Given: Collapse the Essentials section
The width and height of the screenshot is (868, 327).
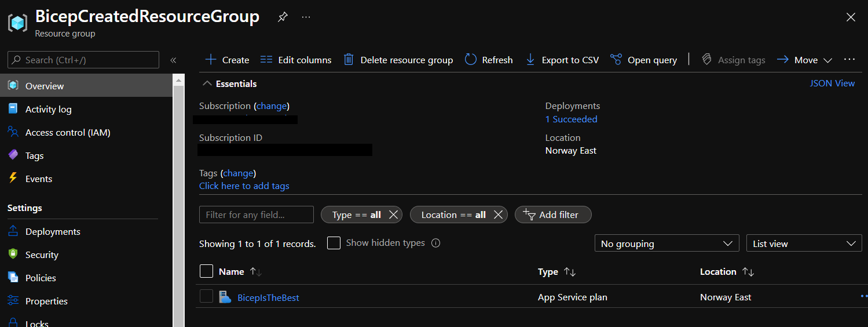Looking at the screenshot, I should click(x=207, y=84).
